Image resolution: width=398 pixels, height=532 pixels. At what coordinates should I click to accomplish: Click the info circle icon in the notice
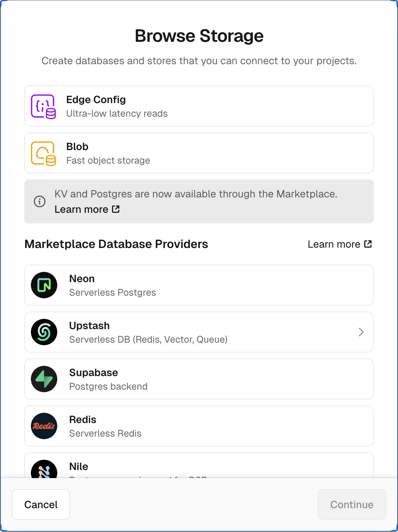[40, 201]
